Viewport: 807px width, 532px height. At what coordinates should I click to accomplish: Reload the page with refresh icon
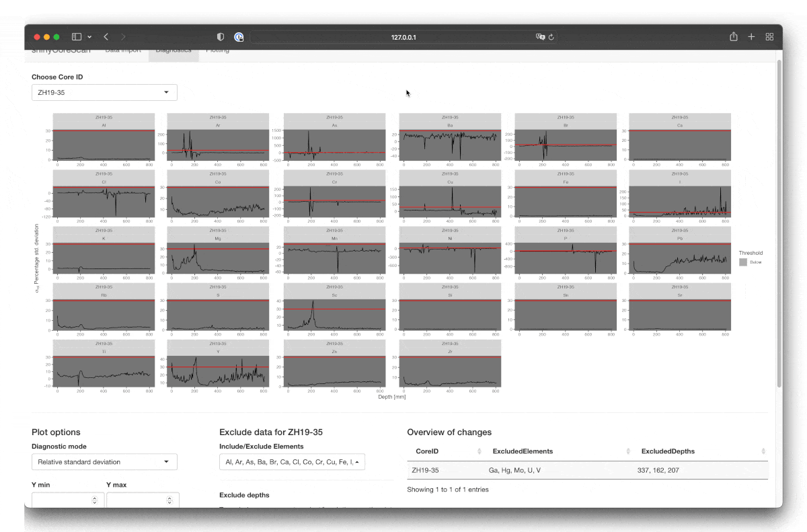click(x=551, y=37)
